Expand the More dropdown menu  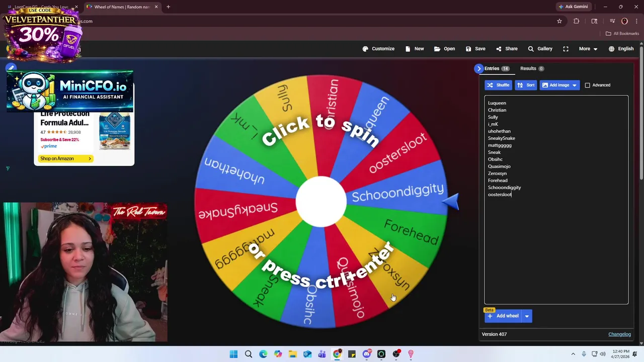point(588,49)
